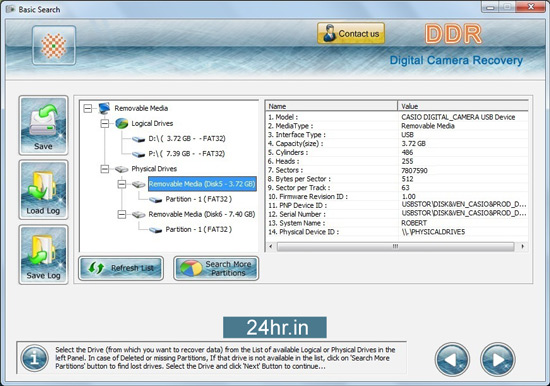Select Partition - 1 under Disk6
Image resolution: width=550 pixels, height=386 pixels.
tap(199, 229)
